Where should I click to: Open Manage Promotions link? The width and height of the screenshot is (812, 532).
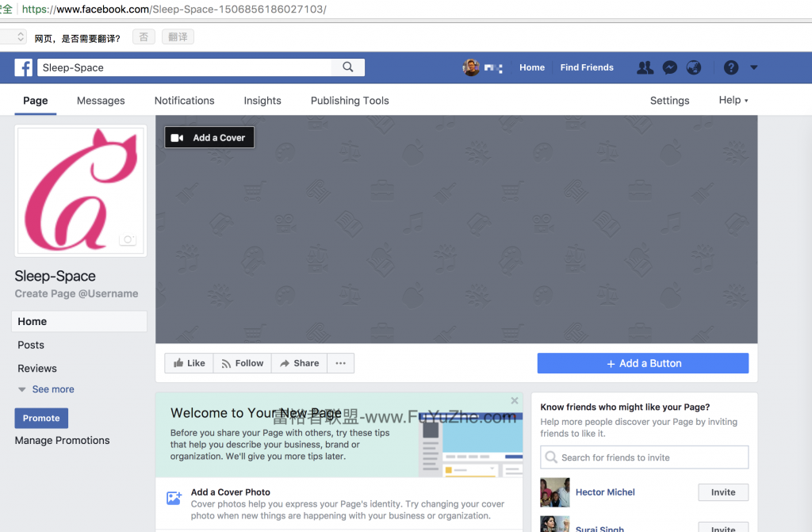(62, 440)
